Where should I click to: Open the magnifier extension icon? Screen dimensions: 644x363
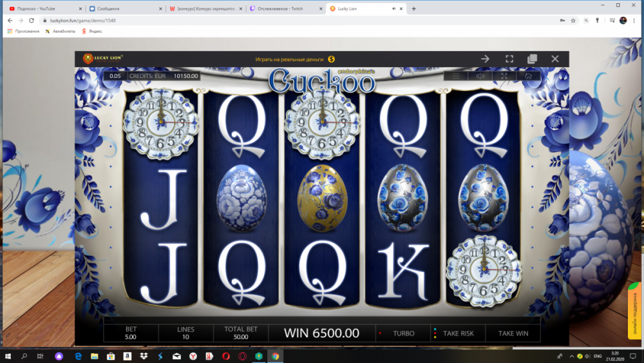click(587, 21)
